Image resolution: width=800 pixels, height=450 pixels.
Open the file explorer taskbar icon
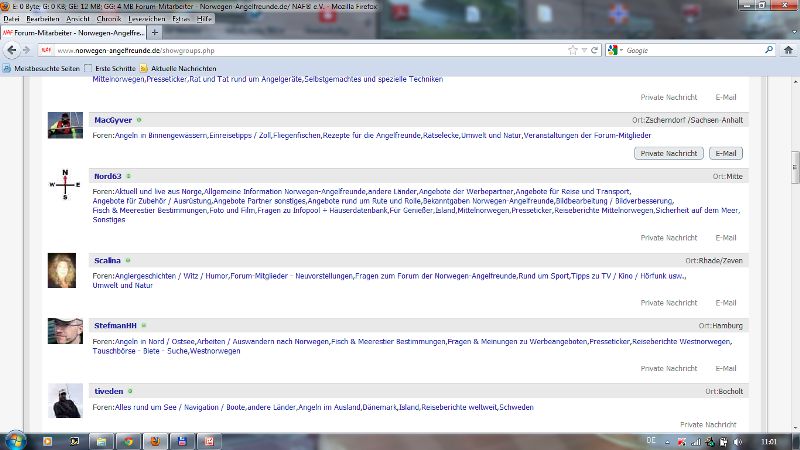point(100,439)
